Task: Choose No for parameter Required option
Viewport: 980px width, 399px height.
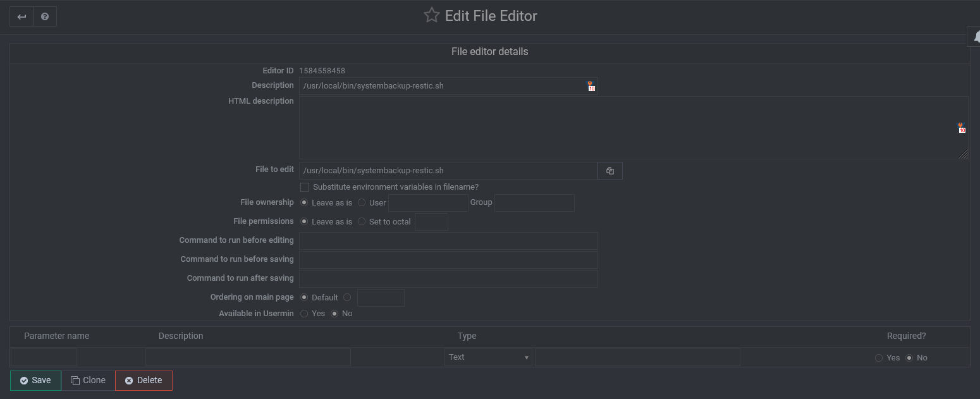Action: click(x=910, y=357)
